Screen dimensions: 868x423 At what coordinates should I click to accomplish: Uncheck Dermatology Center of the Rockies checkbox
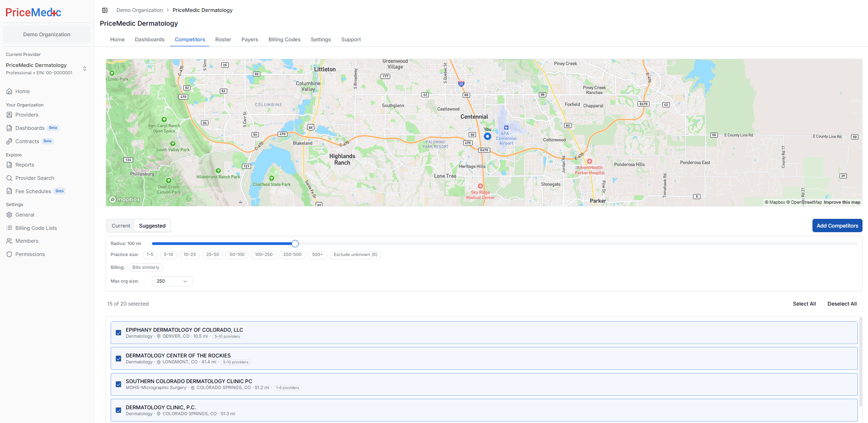click(118, 358)
